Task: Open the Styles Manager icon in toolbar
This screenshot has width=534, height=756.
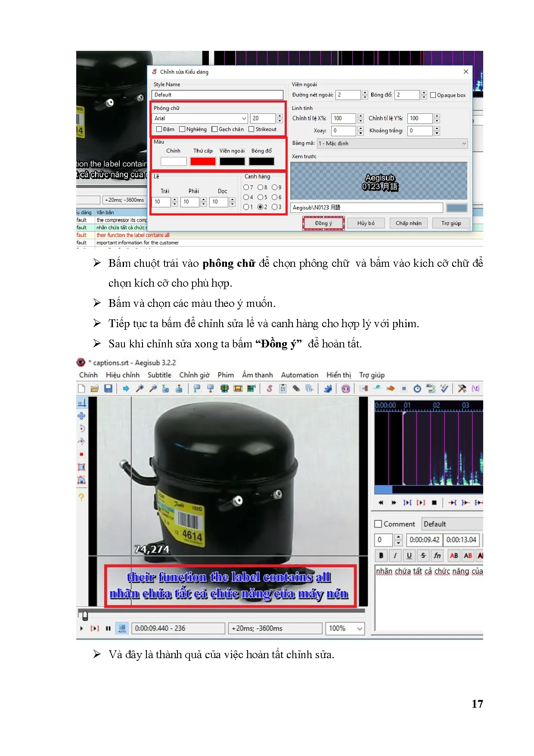Action: coord(269,389)
